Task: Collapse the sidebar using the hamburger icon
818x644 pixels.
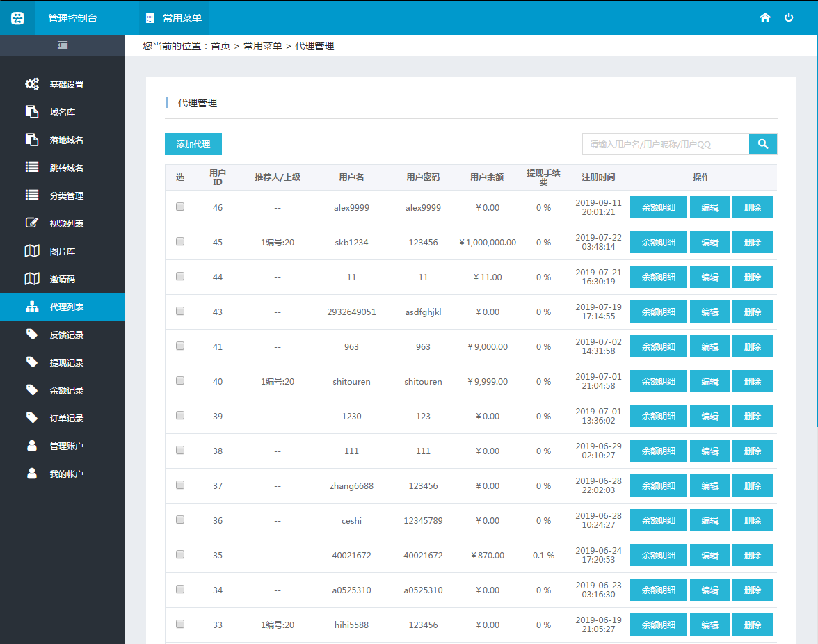Action: 63,45
